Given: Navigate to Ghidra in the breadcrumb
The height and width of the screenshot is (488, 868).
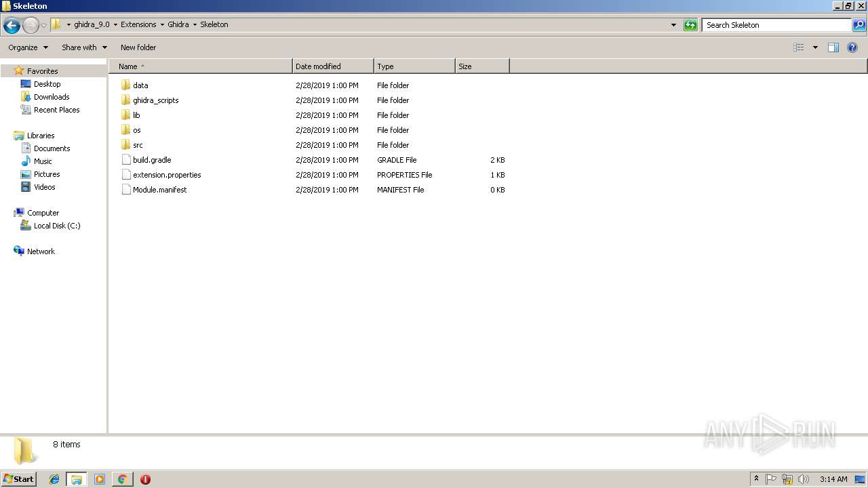Looking at the screenshot, I should coord(178,24).
